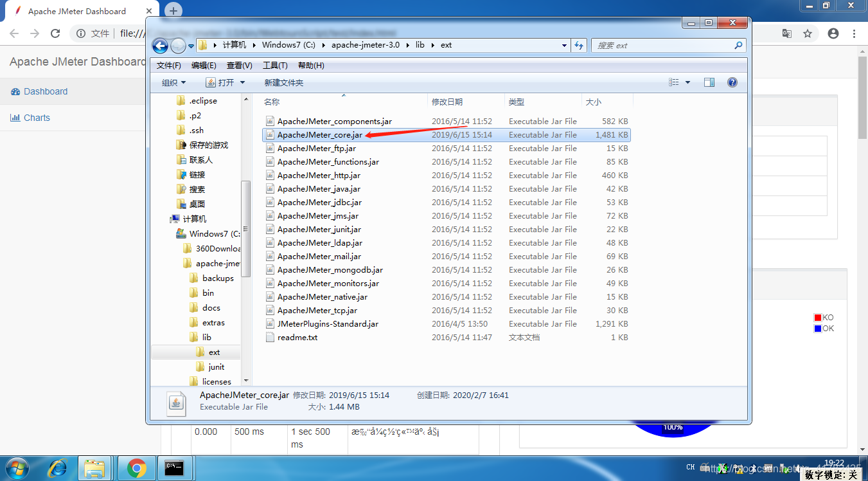Click 新建文件夹 button in toolbar
Screen dimensions: 868x481
284,82
